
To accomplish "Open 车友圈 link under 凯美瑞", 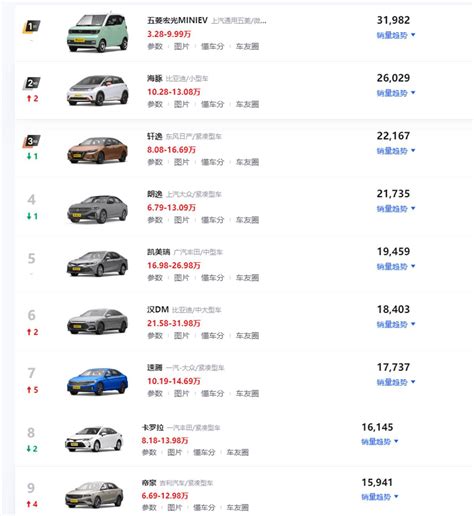I will [247, 278].
